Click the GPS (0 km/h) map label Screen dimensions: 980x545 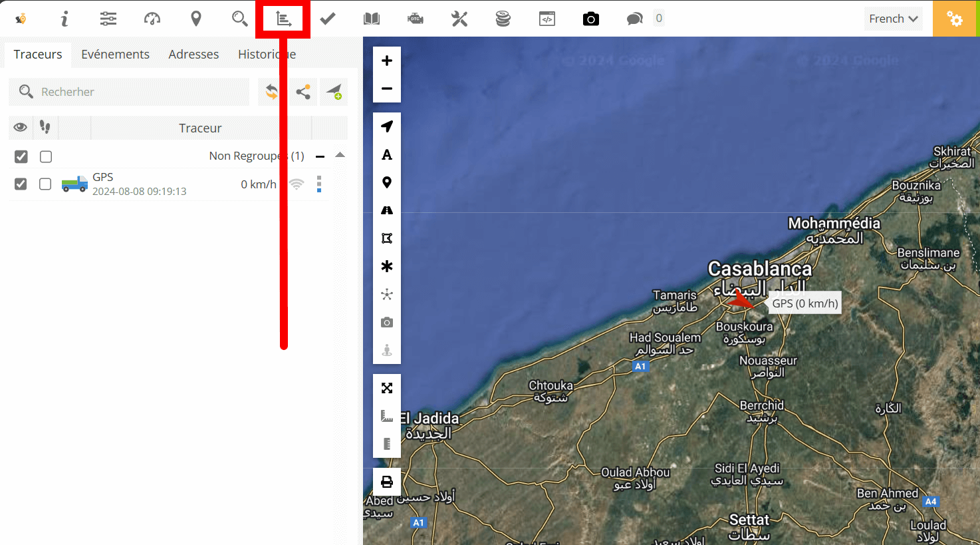coord(804,303)
